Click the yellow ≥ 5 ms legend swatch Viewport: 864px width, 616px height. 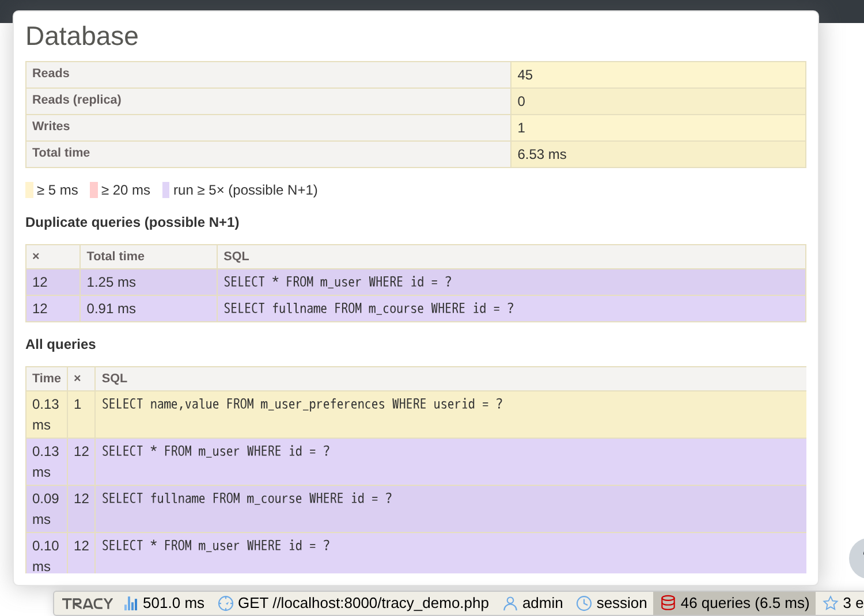click(x=29, y=190)
